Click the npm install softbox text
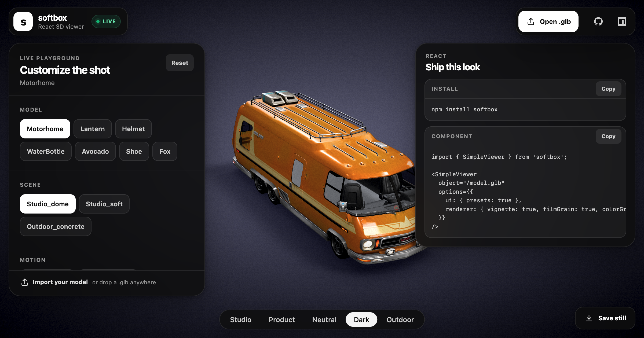This screenshot has height=338, width=644. pyautogui.click(x=464, y=109)
